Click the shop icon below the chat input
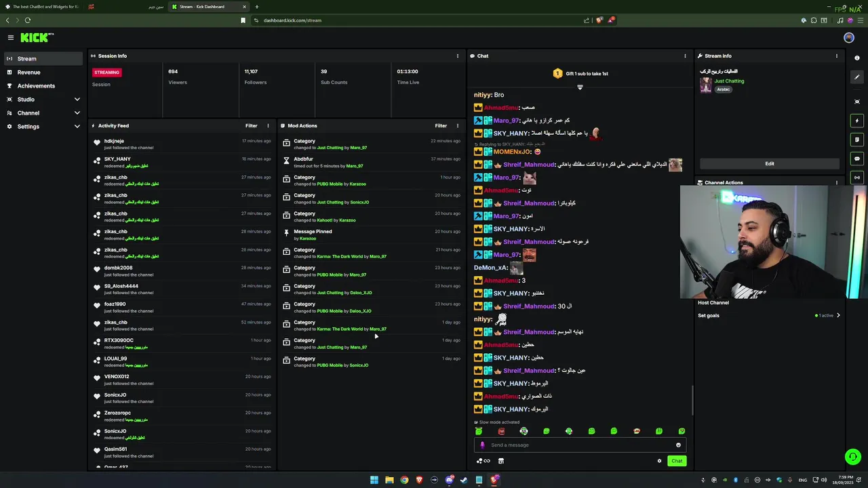 (x=501, y=461)
